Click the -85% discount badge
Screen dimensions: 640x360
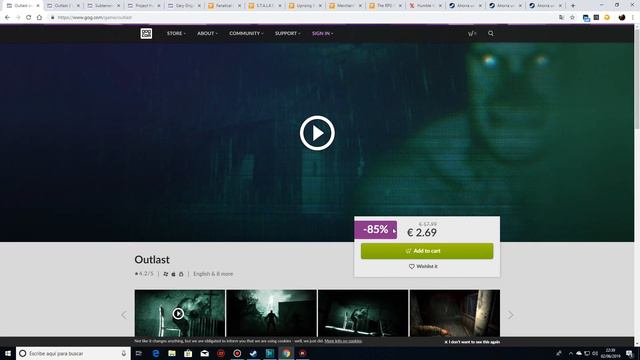pyautogui.click(x=376, y=229)
